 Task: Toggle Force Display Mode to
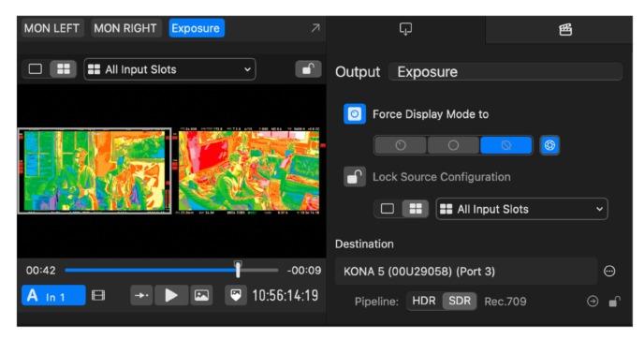pos(355,114)
